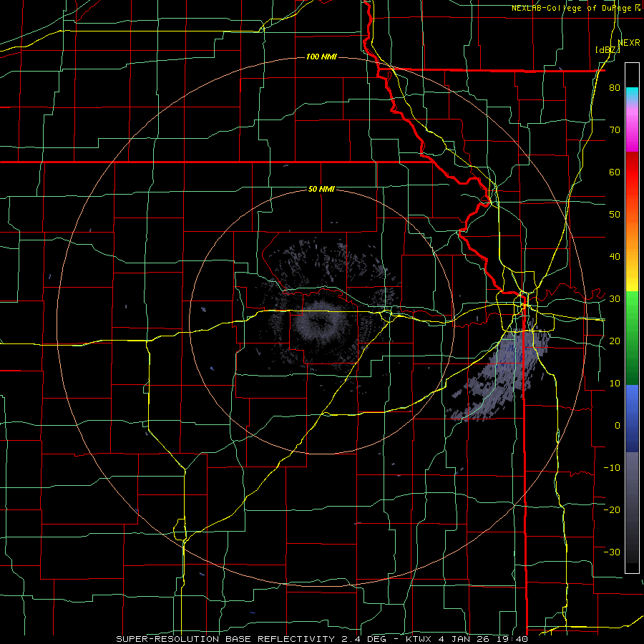The width and height of the screenshot is (644, 644).
Task: Click the "-10" value on dBZ scale
Action: click(x=612, y=467)
